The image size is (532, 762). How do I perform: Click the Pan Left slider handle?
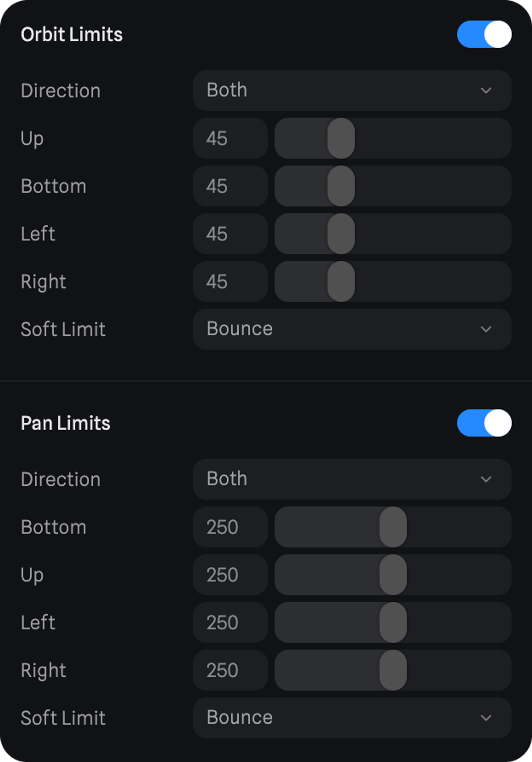[393, 622]
